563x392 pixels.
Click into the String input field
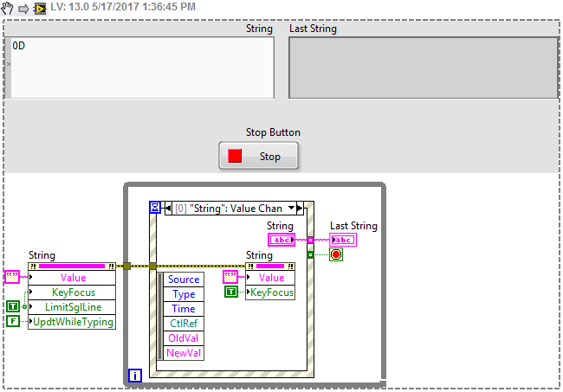tap(139, 67)
